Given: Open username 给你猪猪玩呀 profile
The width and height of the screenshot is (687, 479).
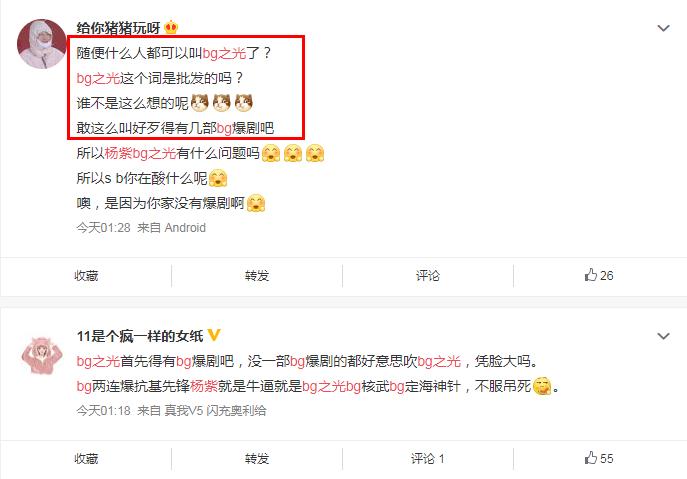Looking at the screenshot, I should click(118, 28).
